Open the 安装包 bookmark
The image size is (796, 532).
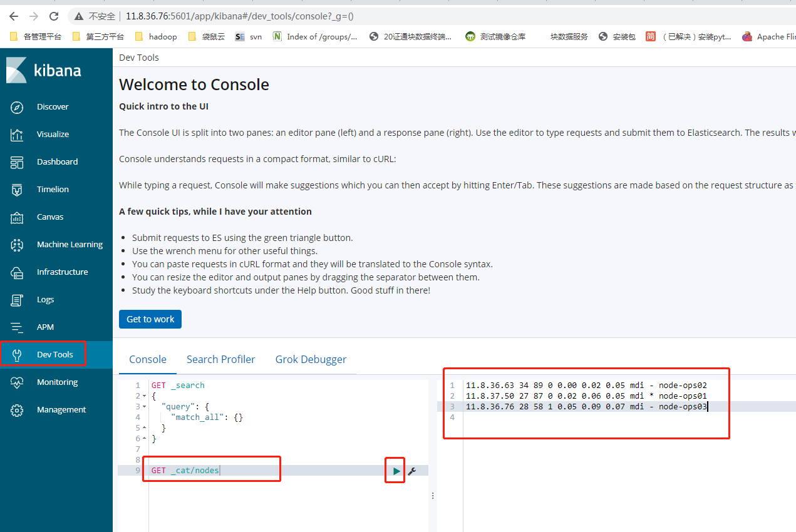coord(617,37)
